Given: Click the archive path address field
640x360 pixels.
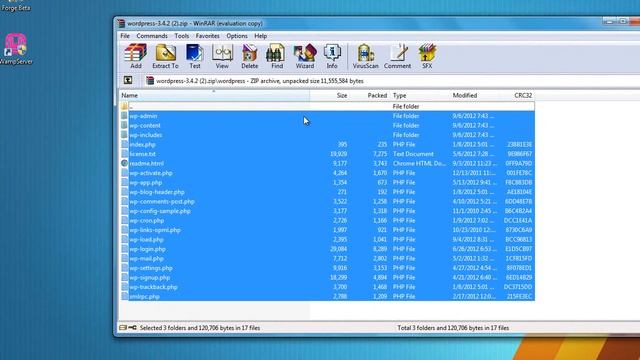Looking at the screenshot, I should coord(392,81).
